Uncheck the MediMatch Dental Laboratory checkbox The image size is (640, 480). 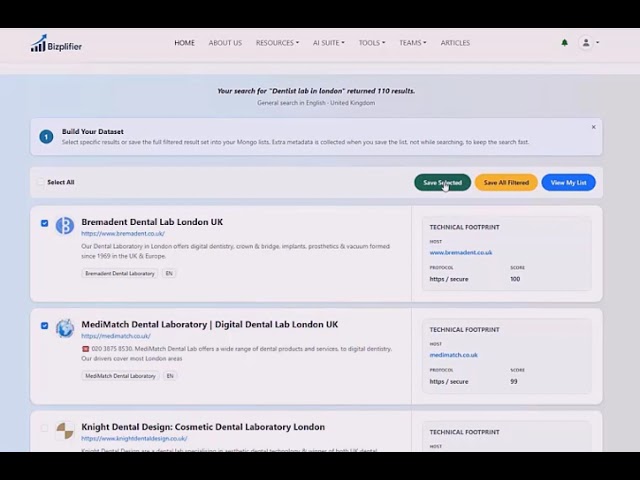[44, 326]
